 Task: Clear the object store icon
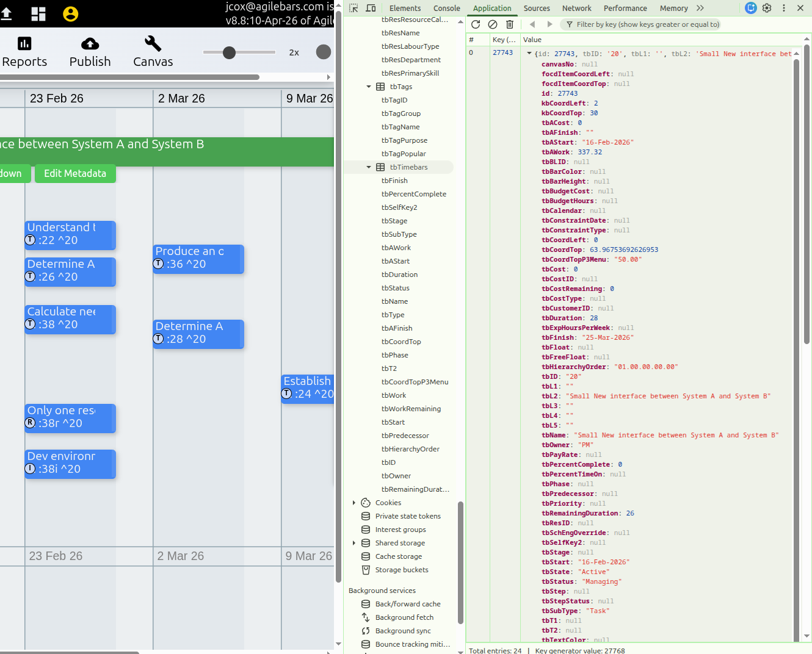click(493, 24)
